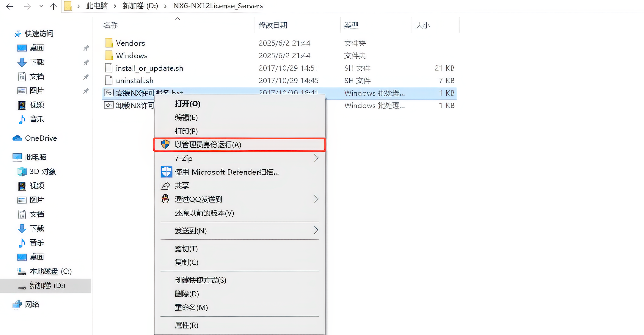
Task: Select the Windows folder icon
Action: click(109, 56)
